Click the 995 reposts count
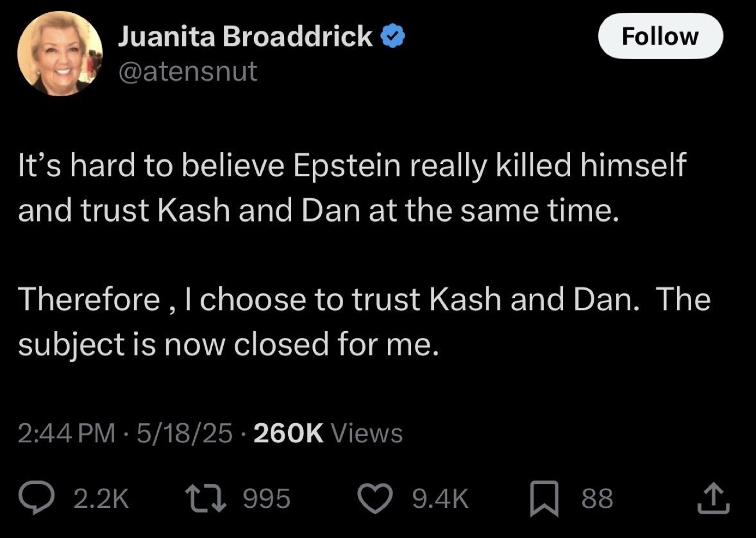Image resolution: width=756 pixels, height=538 pixels. (266, 499)
